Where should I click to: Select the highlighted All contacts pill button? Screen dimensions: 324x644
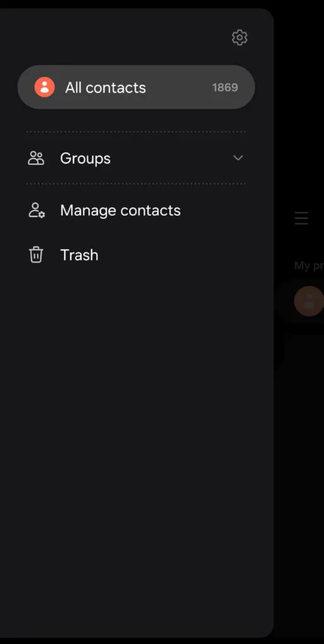pos(136,87)
